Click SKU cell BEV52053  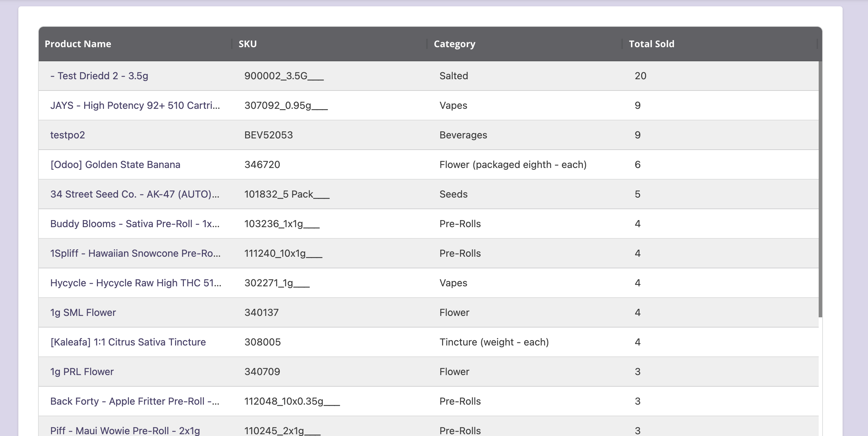pyautogui.click(x=268, y=135)
